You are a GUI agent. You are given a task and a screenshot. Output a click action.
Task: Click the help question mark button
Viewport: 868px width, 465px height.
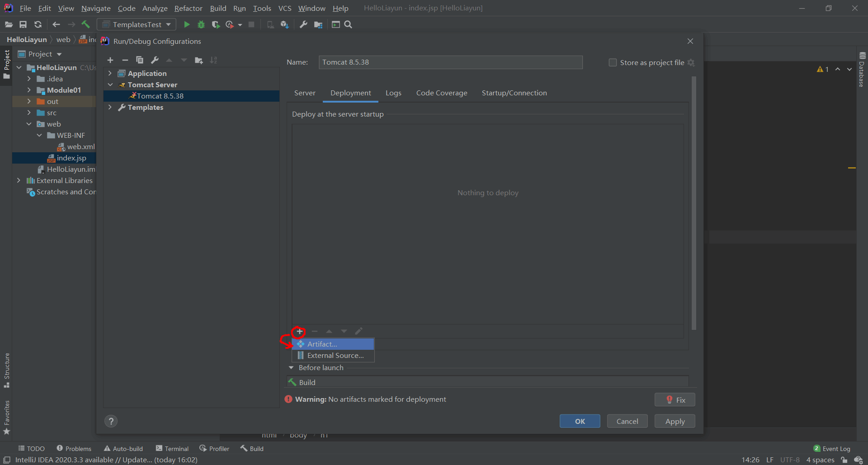point(111,421)
